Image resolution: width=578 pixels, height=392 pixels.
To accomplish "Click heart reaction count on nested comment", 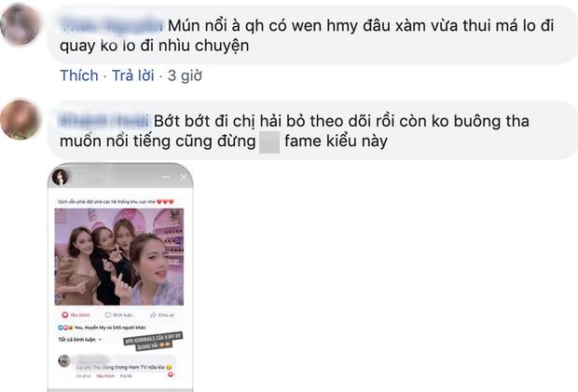I will point(172,374).
